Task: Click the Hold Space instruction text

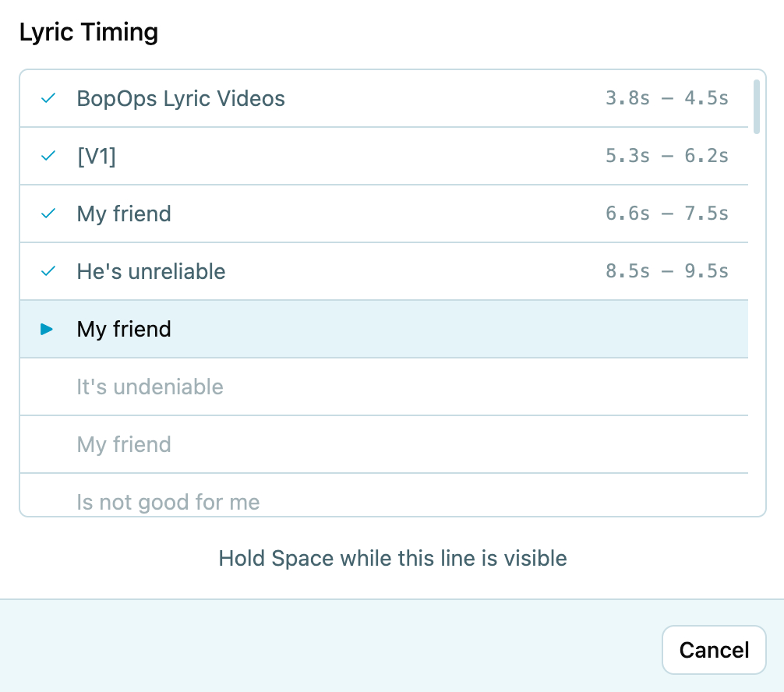Action: (x=392, y=558)
